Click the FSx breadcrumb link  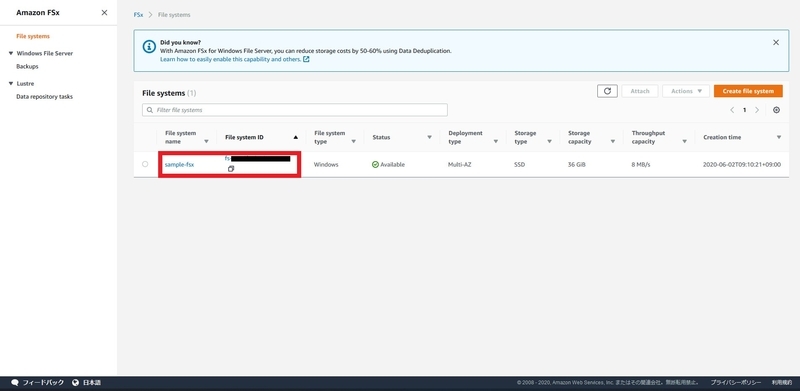coord(138,15)
